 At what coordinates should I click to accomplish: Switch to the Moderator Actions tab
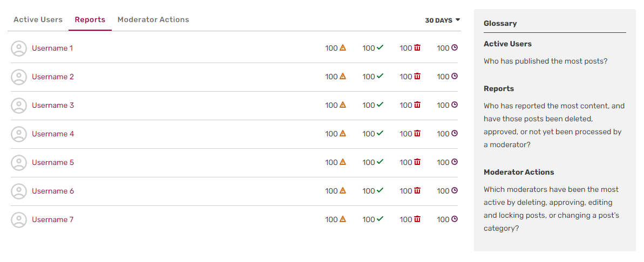153,19
